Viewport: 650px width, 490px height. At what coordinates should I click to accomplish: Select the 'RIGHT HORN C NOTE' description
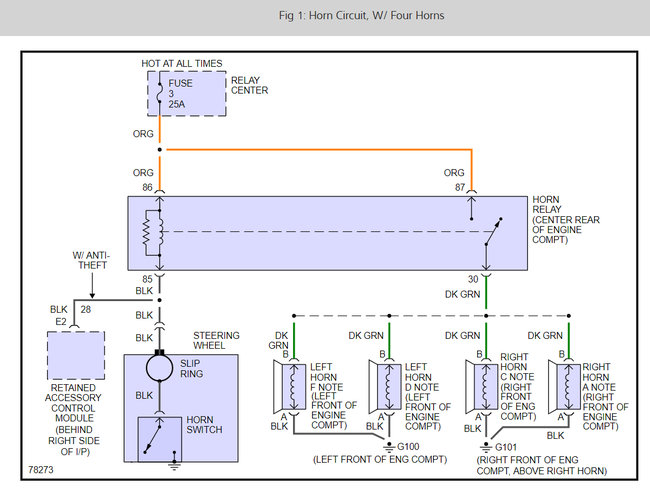coord(518,386)
